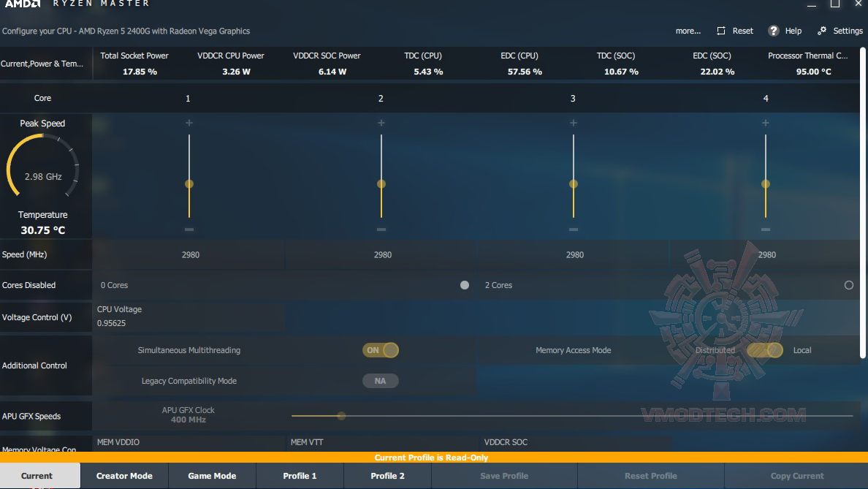This screenshot has height=489, width=868.
Task: Click the Reset icon in header
Action: [x=720, y=31]
